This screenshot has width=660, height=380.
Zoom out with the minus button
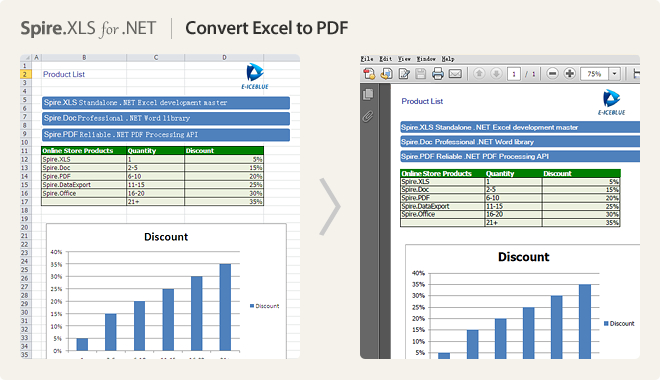pyautogui.click(x=552, y=74)
